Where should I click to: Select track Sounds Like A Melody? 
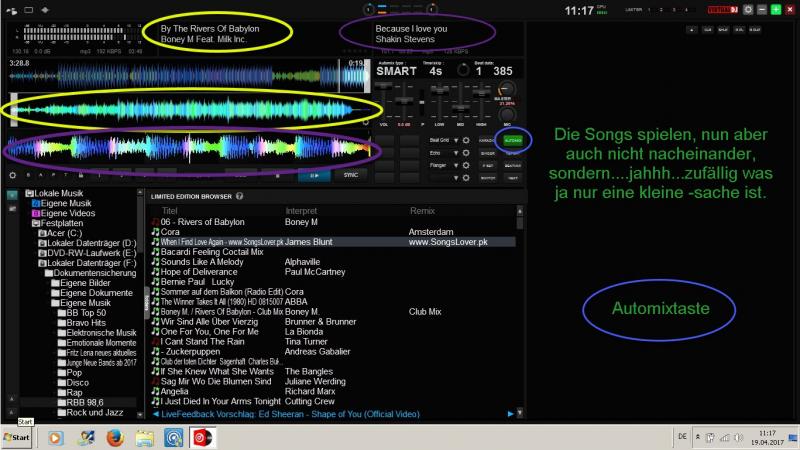point(333,262)
